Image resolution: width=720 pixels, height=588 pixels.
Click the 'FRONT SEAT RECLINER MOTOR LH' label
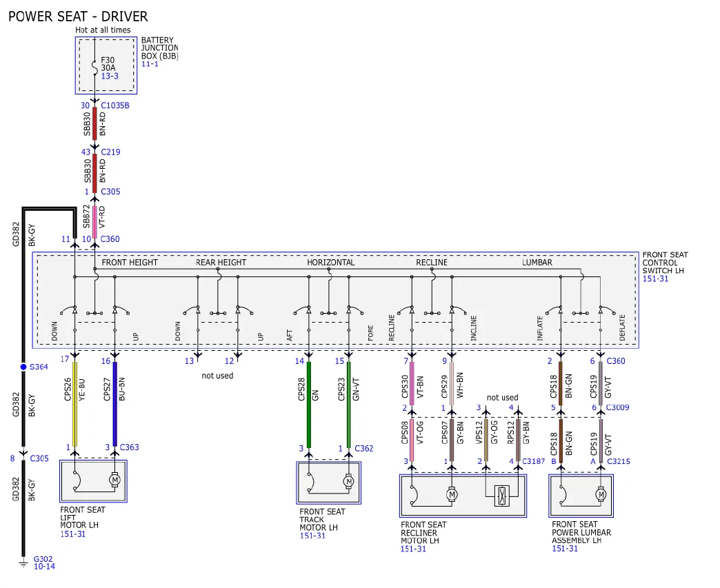(x=423, y=532)
